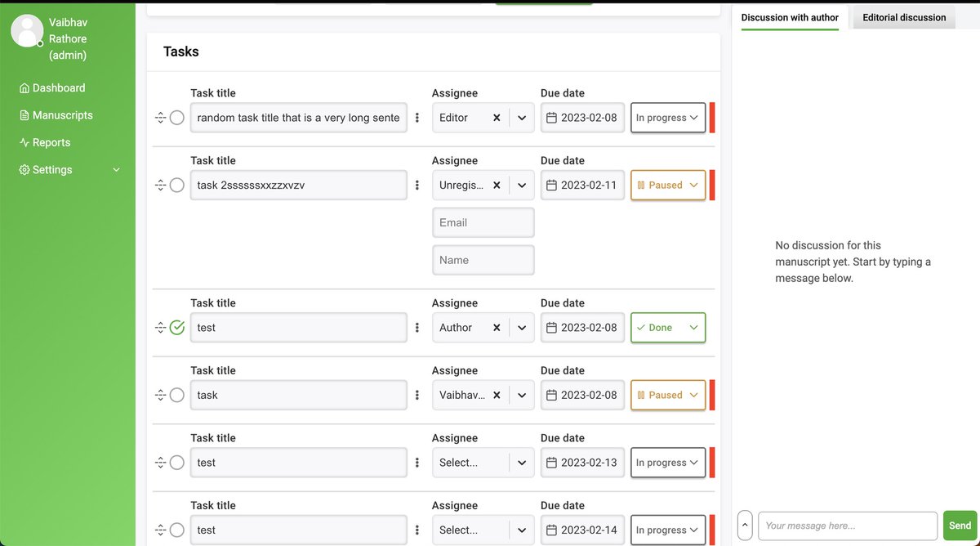Click the 'Tasks' section heading

click(181, 51)
